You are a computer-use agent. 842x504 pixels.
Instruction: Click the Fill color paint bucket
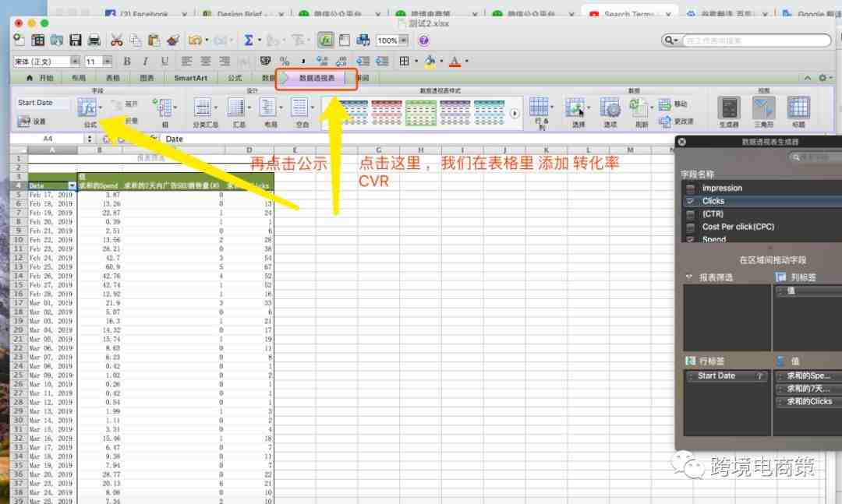[x=430, y=62]
